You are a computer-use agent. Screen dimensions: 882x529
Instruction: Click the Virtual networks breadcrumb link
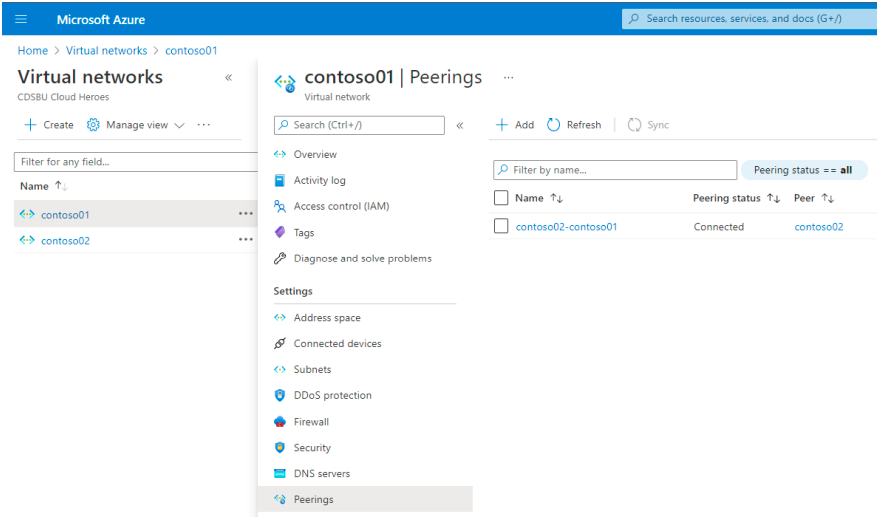click(106, 51)
